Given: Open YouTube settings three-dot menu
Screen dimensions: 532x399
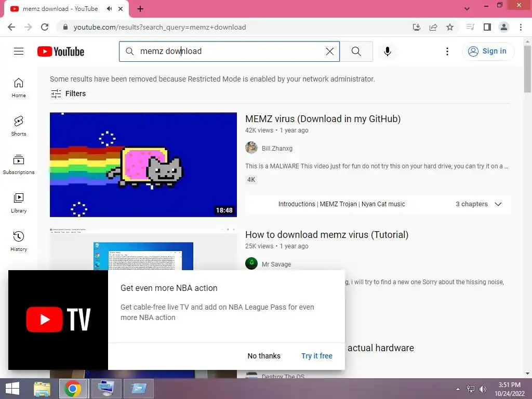Looking at the screenshot, I should (x=447, y=51).
